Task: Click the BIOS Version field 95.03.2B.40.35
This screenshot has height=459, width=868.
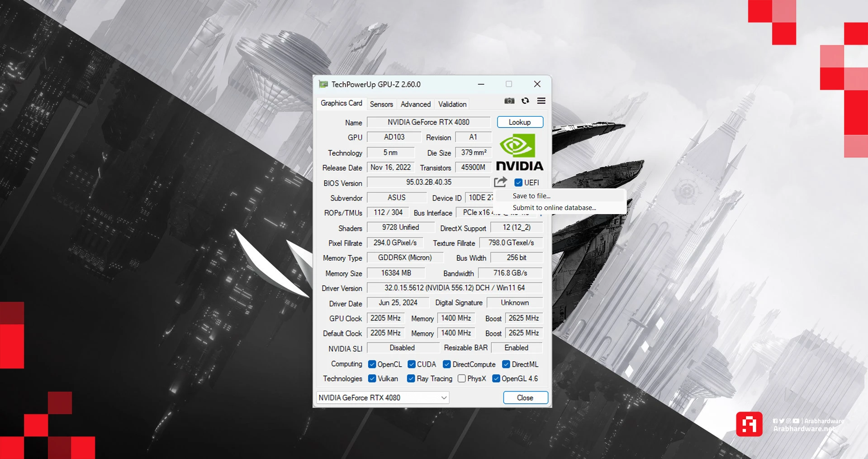Action: point(428,182)
